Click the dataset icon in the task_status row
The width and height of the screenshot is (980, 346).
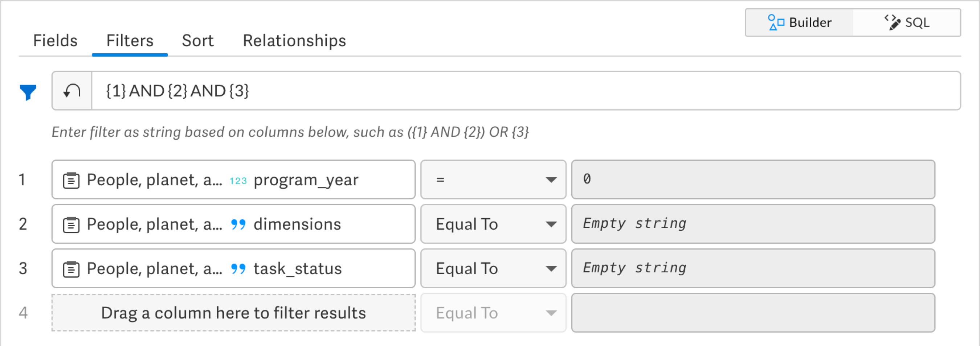coord(71,269)
